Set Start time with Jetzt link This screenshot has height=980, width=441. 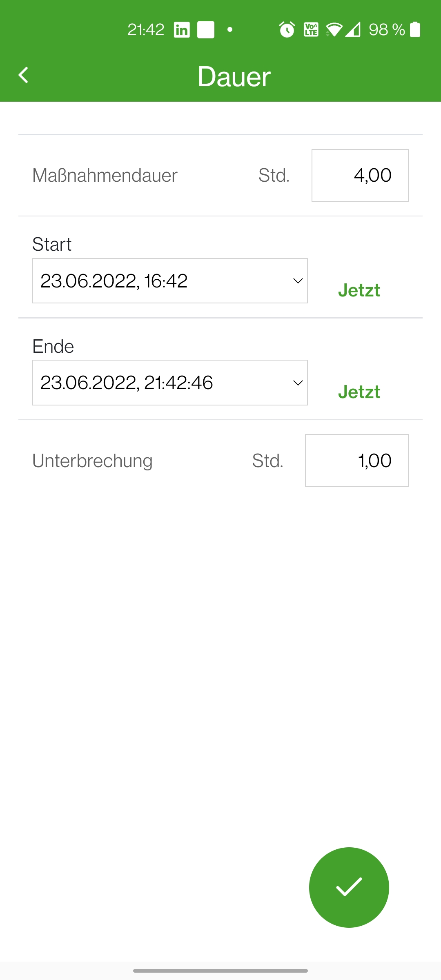tap(359, 290)
